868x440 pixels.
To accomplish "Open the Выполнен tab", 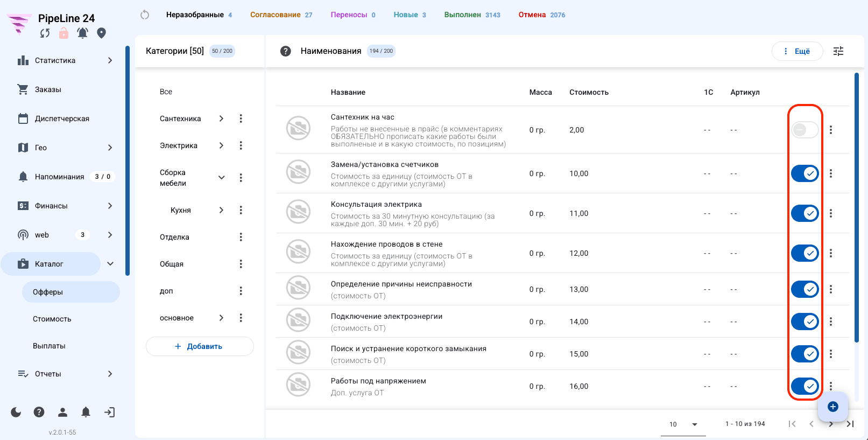I will click(x=472, y=15).
